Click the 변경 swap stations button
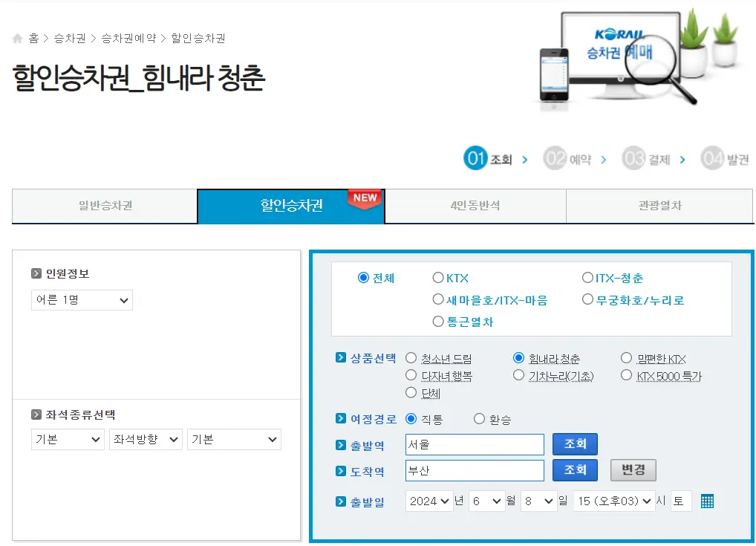 (633, 470)
